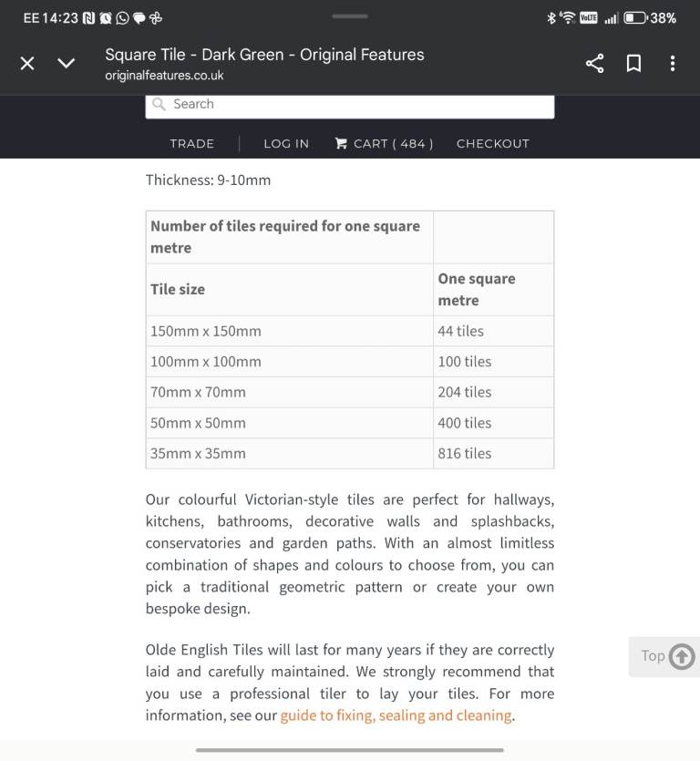Go to LOG IN
Image resolution: width=700 pixels, height=761 pixels.
[286, 143]
